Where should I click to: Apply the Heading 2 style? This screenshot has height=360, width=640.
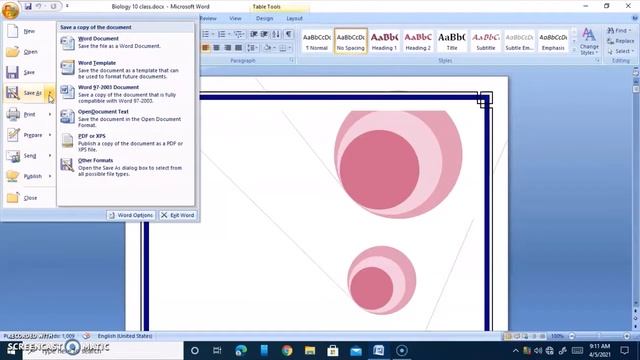(x=418, y=41)
